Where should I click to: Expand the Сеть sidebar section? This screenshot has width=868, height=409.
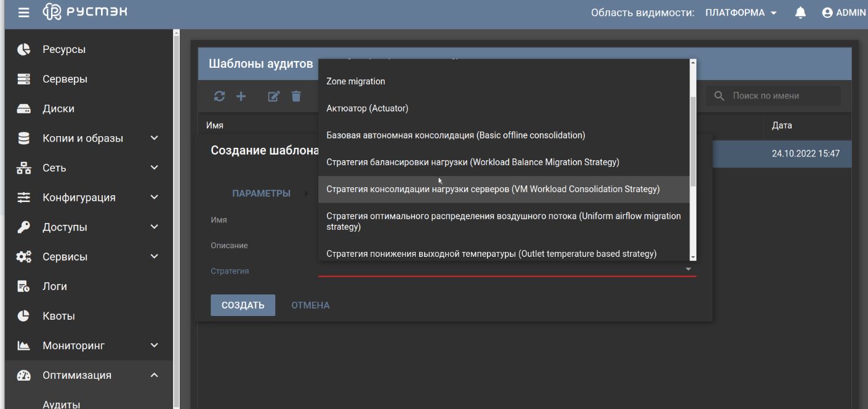154,168
